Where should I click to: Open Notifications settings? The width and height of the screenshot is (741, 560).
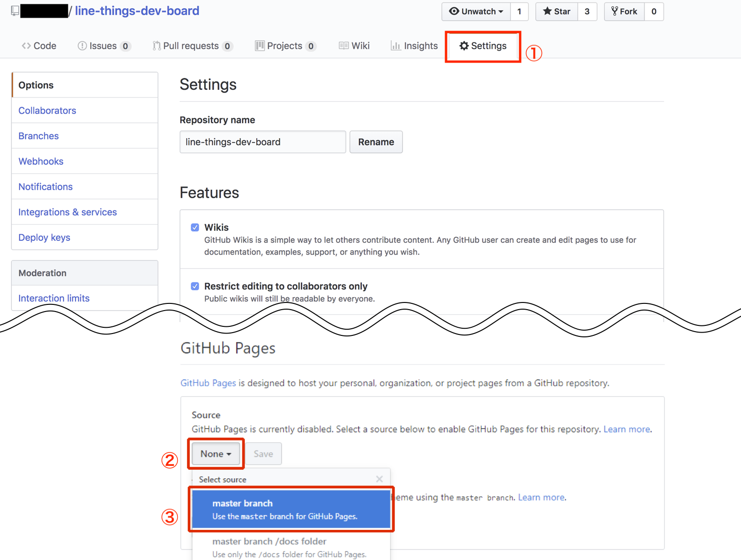(85, 186)
